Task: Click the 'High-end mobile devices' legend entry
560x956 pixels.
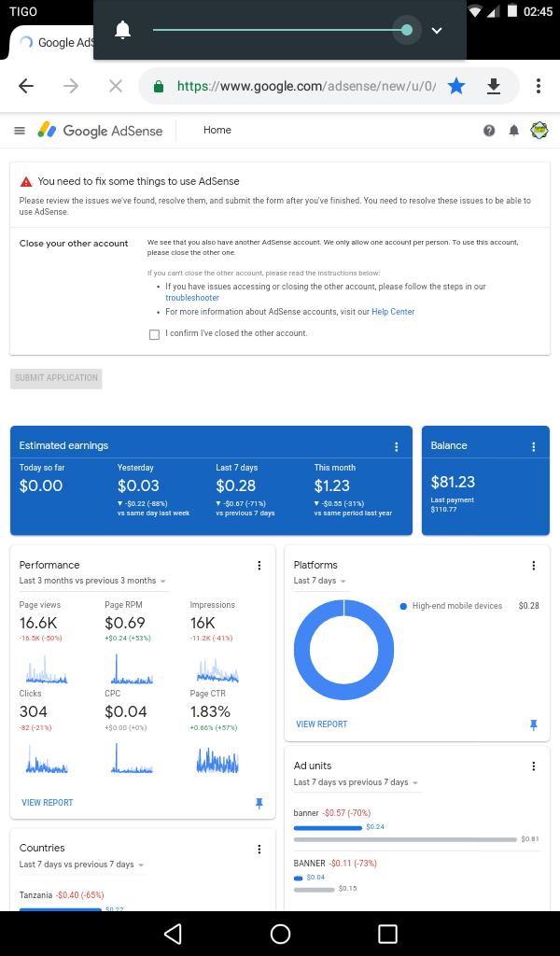Action: (x=451, y=606)
